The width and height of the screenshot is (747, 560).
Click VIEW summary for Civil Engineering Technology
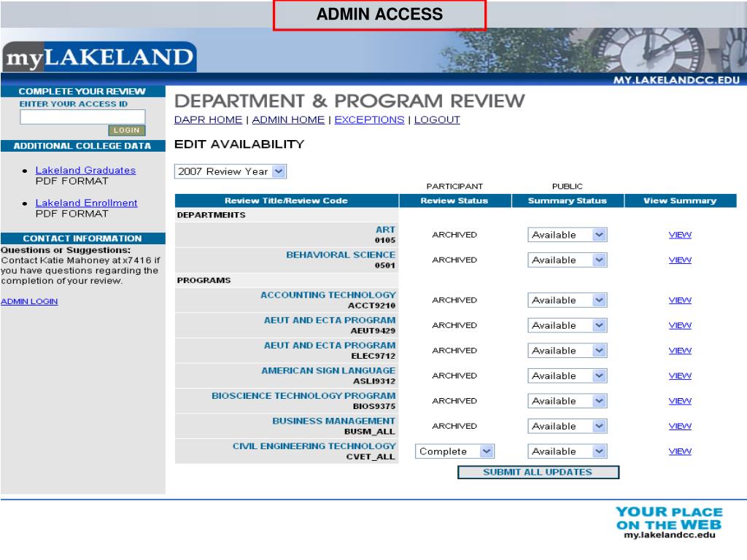click(x=680, y=451)
